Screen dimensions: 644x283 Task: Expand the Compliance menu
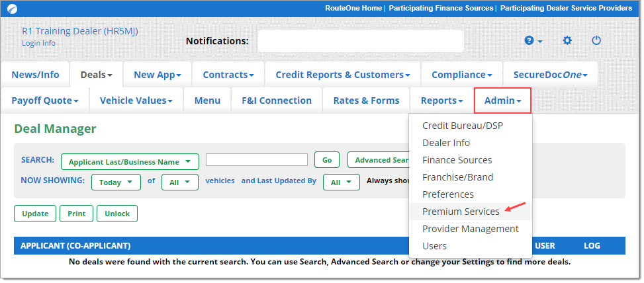point(461,75)
